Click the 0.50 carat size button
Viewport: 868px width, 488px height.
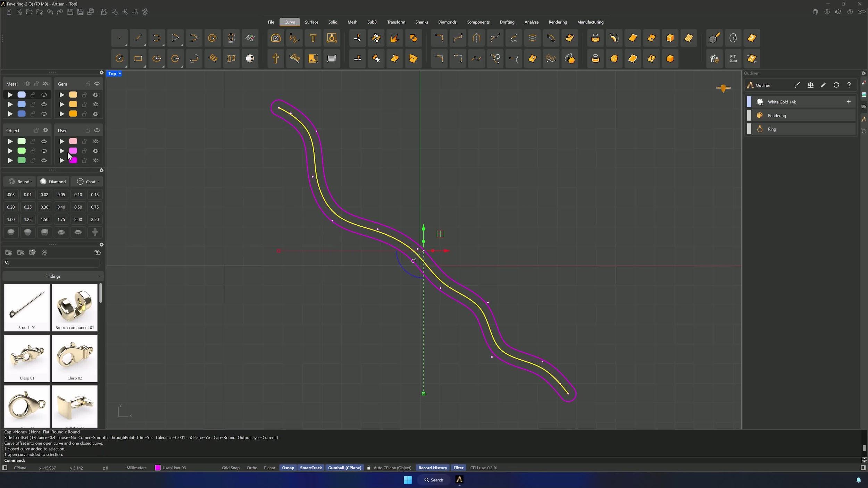point(78,207)
